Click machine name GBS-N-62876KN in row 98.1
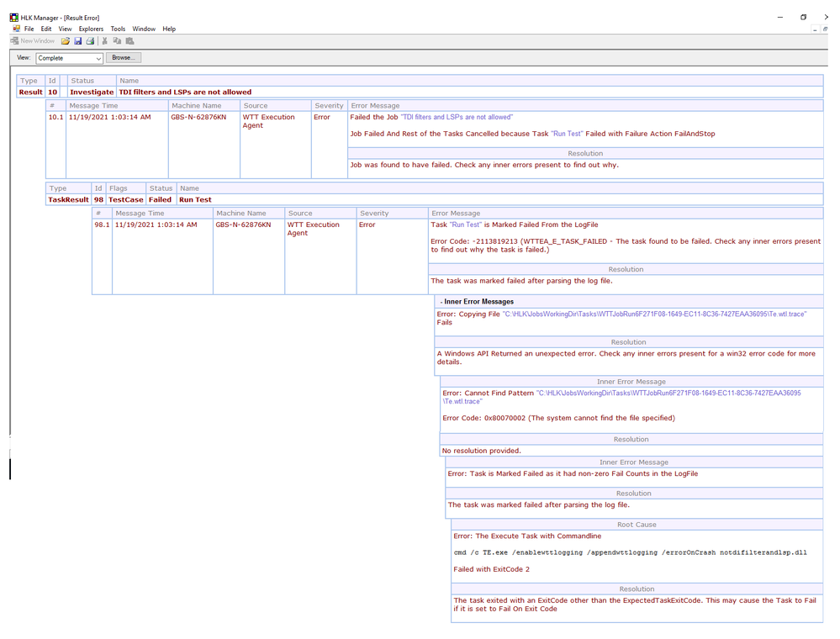This screenshot has width=840, height=639. tap(243, 224)
